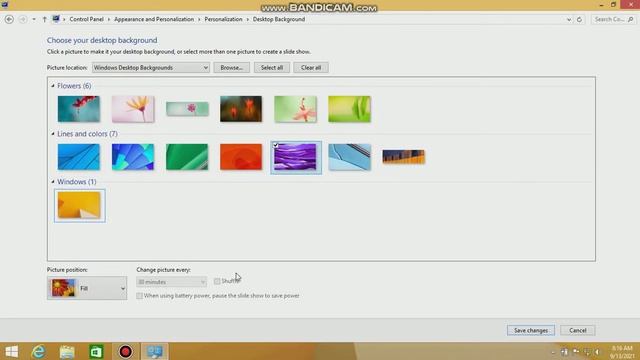640x360 pixels.
Task: Toggle pause slide show on battery checkbox
Action: [140, 296]
